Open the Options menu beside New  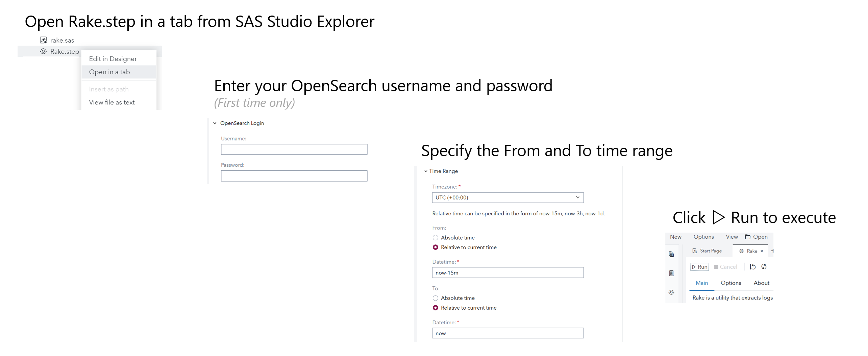(703, 237)
